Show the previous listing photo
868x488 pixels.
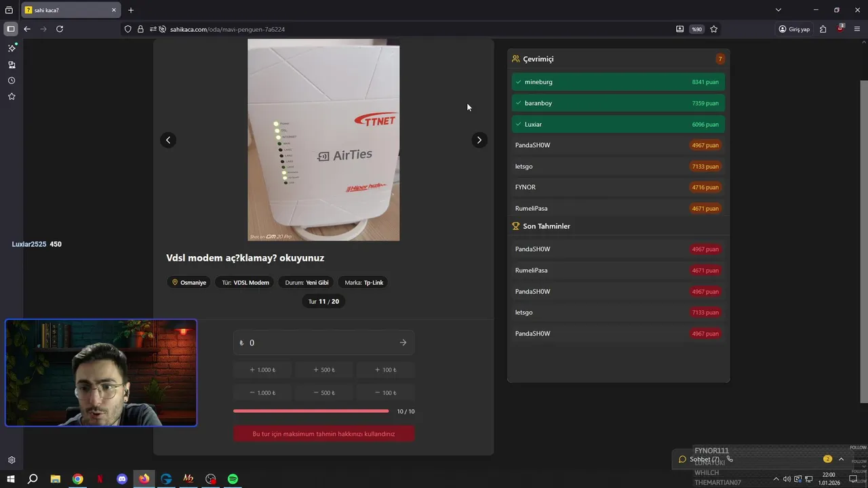pyautogui.click(x=168, y=140)
